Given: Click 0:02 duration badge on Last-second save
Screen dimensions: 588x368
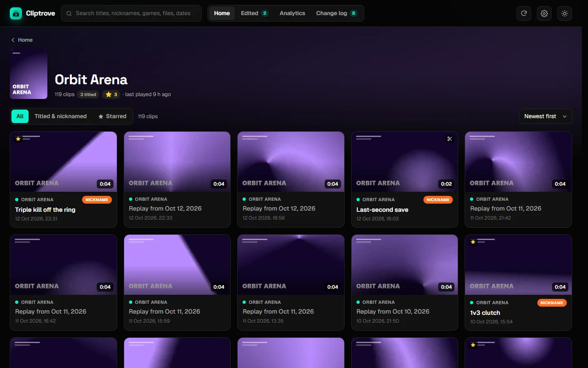Looking at the screenshot, I should (x=446, y=184).
